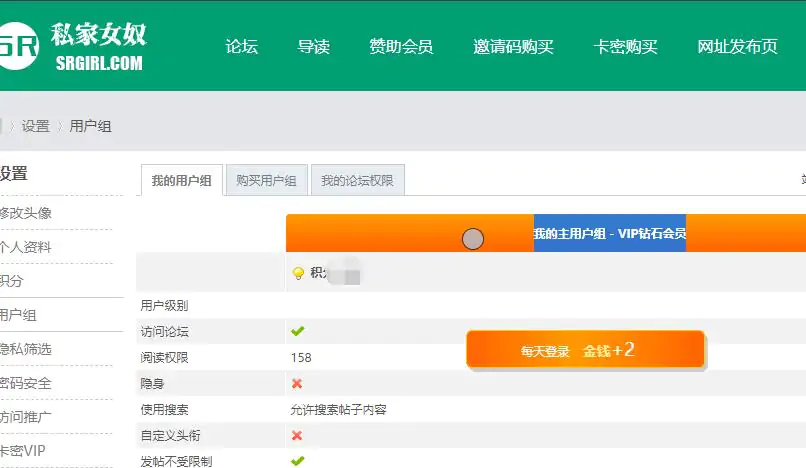Switch to the 购买用户组 tab

pos(266,180)
